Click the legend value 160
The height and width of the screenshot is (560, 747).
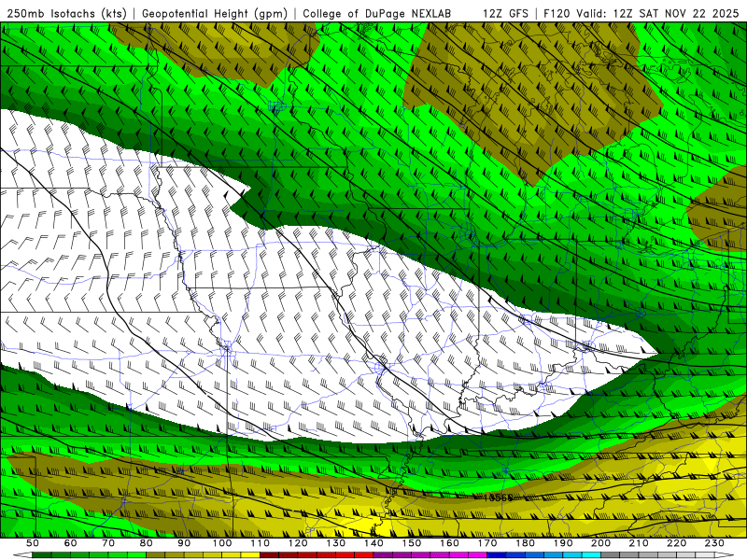tap(449, 543)
